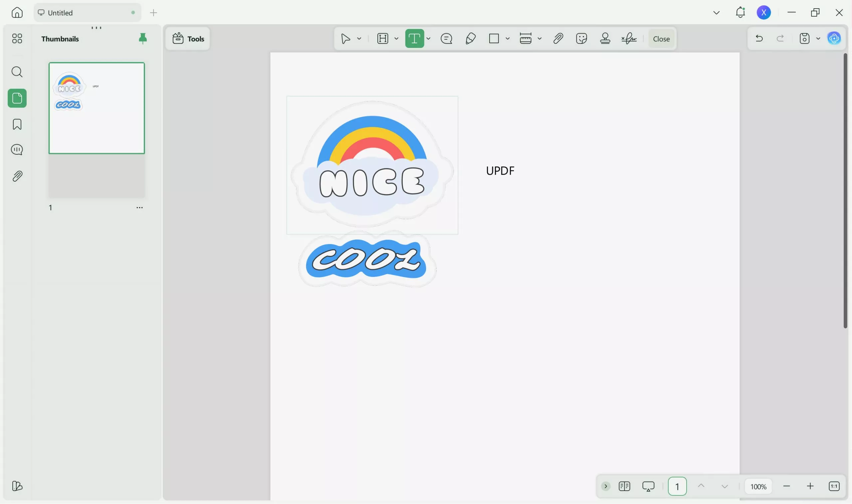852x504 pixels.
Task: Enable 1:1 actual size view
Action: 834,486
